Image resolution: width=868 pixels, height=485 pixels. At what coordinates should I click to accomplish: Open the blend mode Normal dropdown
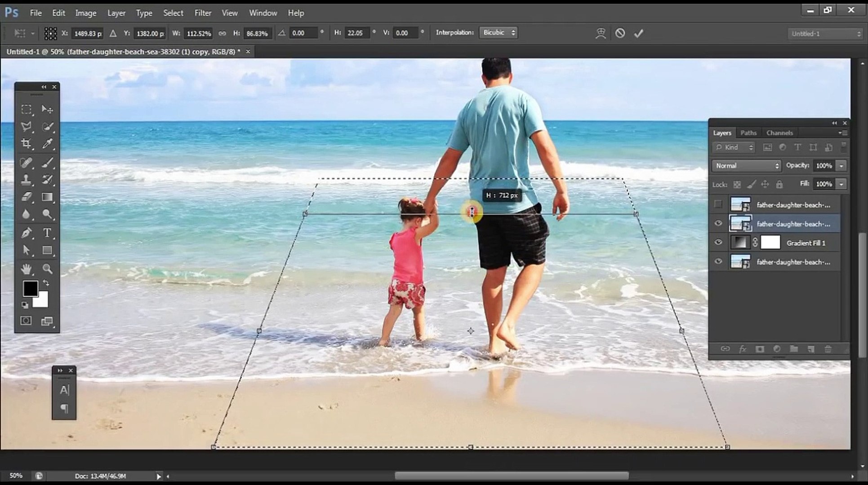click(x=746, y=165)
